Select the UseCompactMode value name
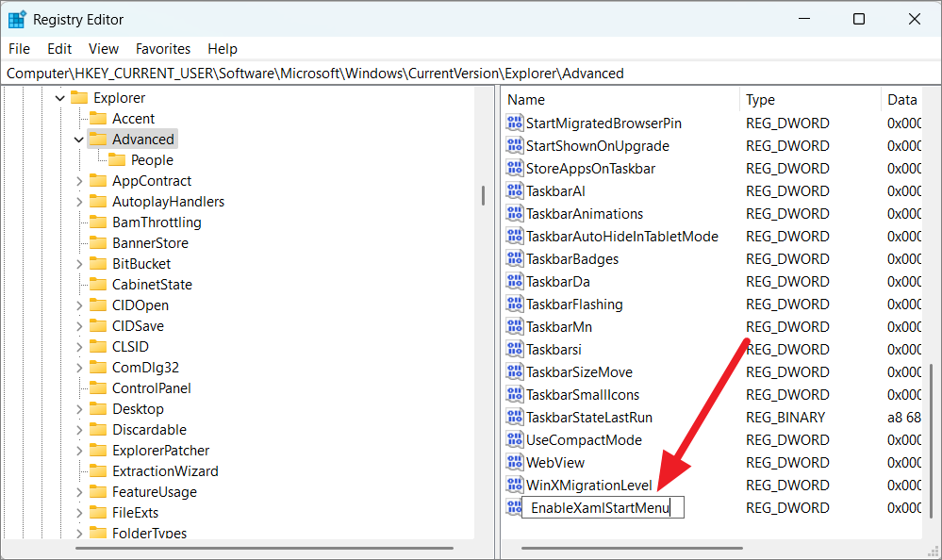This screenshot has width=942, height=560. 584,440
